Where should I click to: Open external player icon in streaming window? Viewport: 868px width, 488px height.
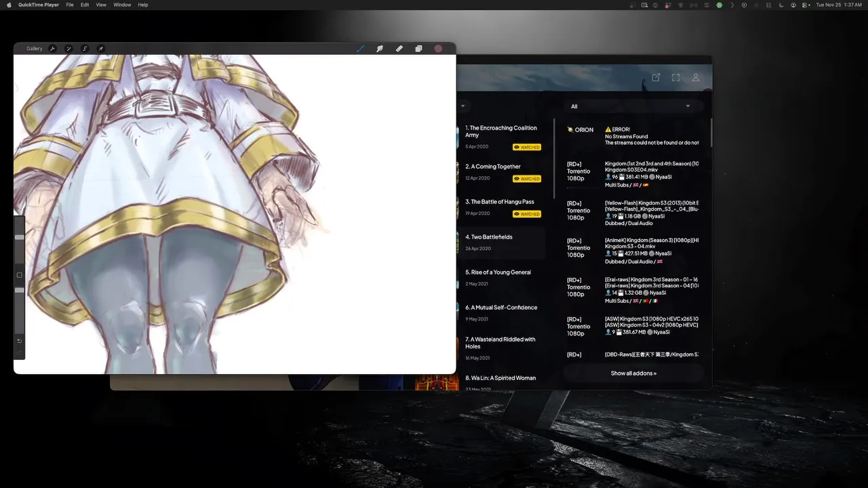pos(656,78)
